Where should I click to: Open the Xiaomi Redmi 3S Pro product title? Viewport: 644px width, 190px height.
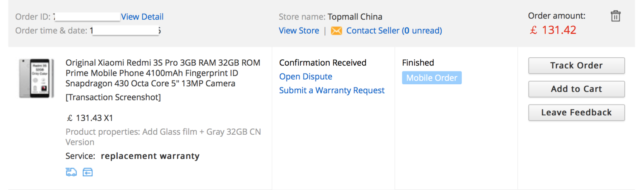pos(163,73)
